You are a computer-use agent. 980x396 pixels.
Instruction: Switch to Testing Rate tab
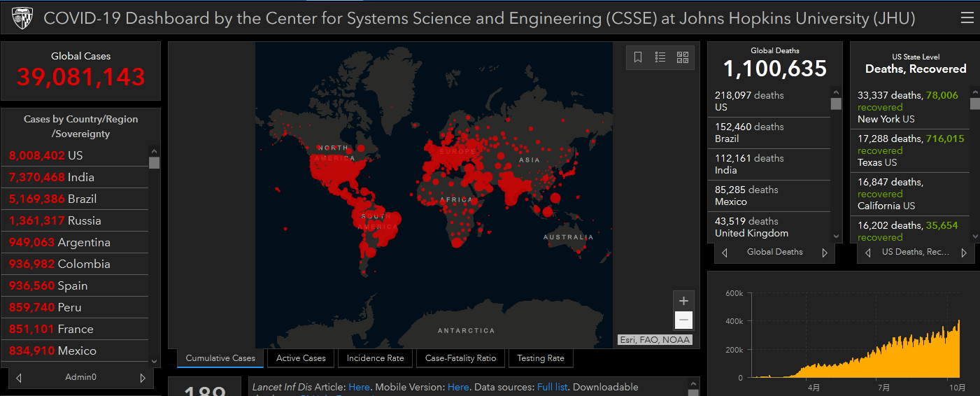tap(541, 358)
